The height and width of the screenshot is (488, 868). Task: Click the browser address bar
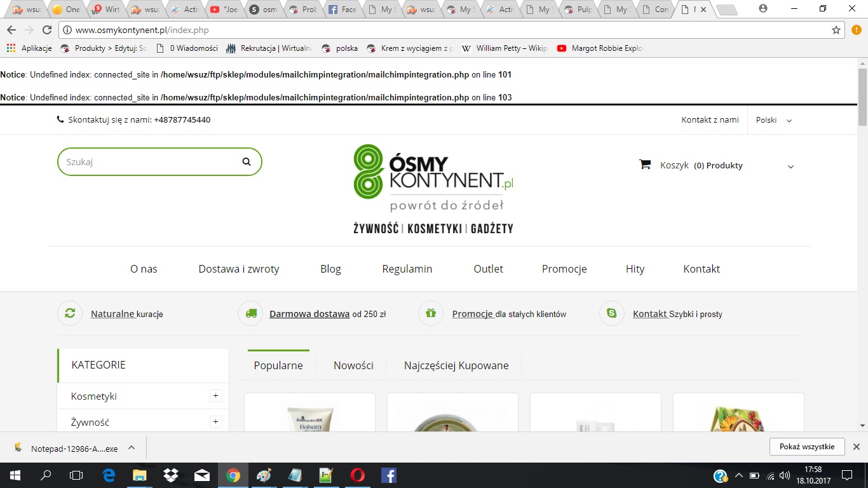(x=451, y=30)
